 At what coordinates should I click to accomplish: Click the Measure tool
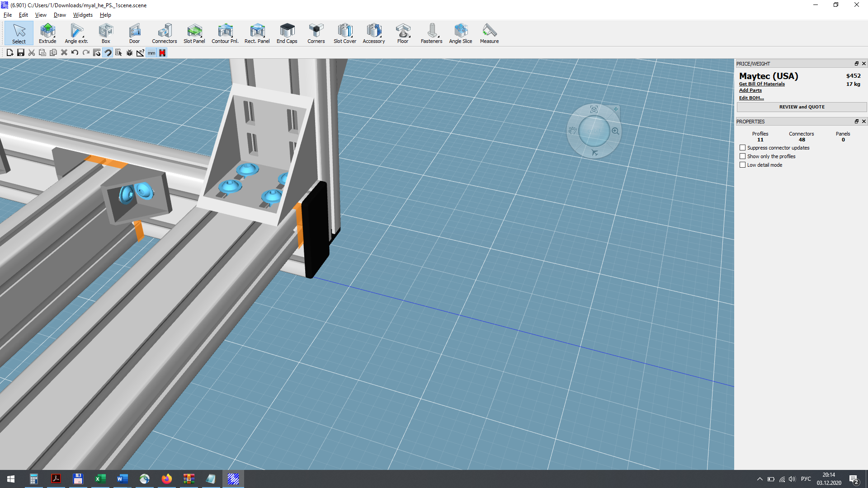[489, 33]
